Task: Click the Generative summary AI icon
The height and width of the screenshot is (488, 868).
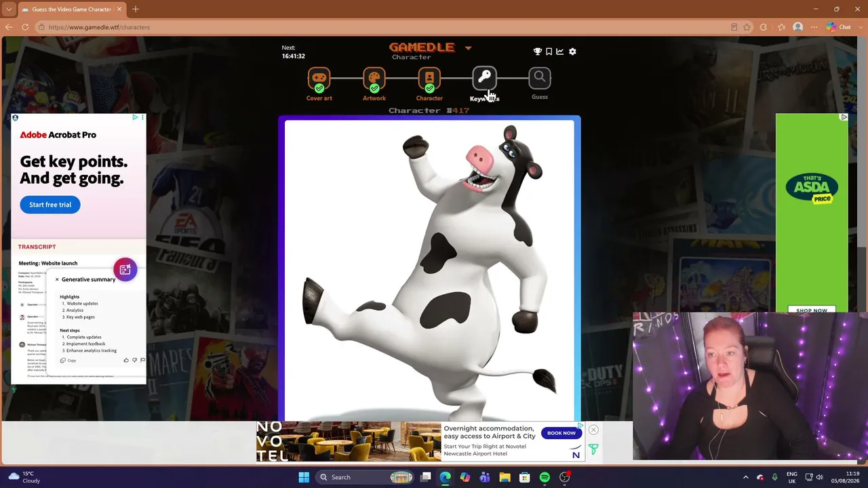Action: [x=125, y=270]
